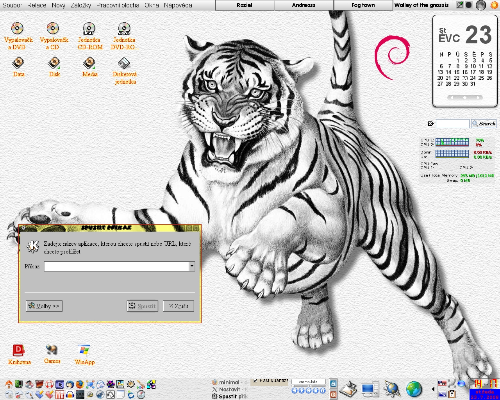Click the computer monitor icon in panel
The height and width of the screenshot is (400, 500).
[370, 389]
